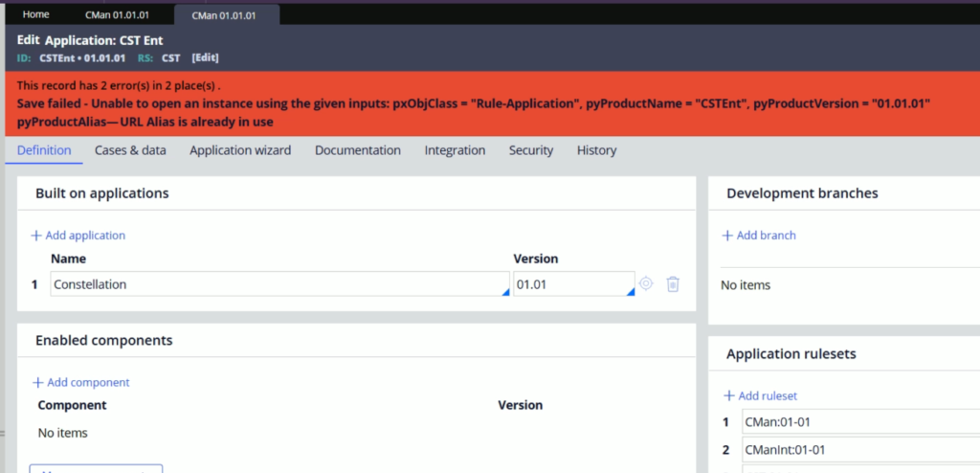Go to the Documentation tab
This screenshot has width=980, height=473.
[358, 150]
